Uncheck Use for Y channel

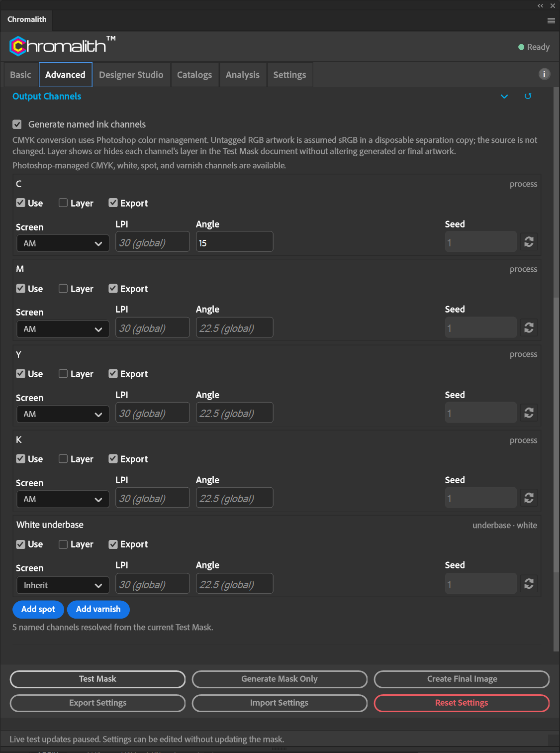20,373
